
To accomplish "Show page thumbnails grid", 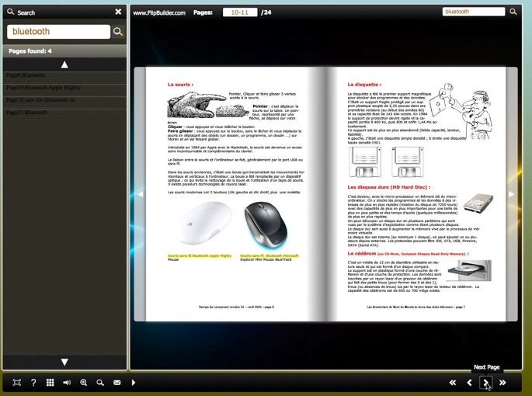I will point(50,383).
